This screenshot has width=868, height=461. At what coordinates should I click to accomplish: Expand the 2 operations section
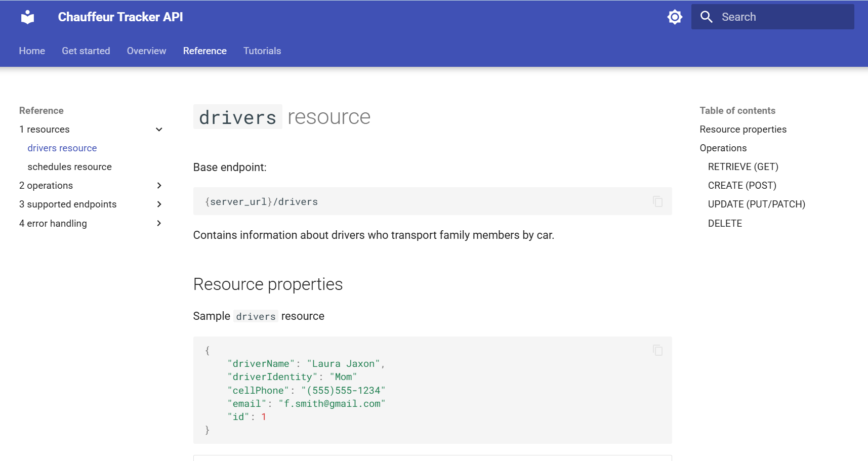click(x=159, y=186)
